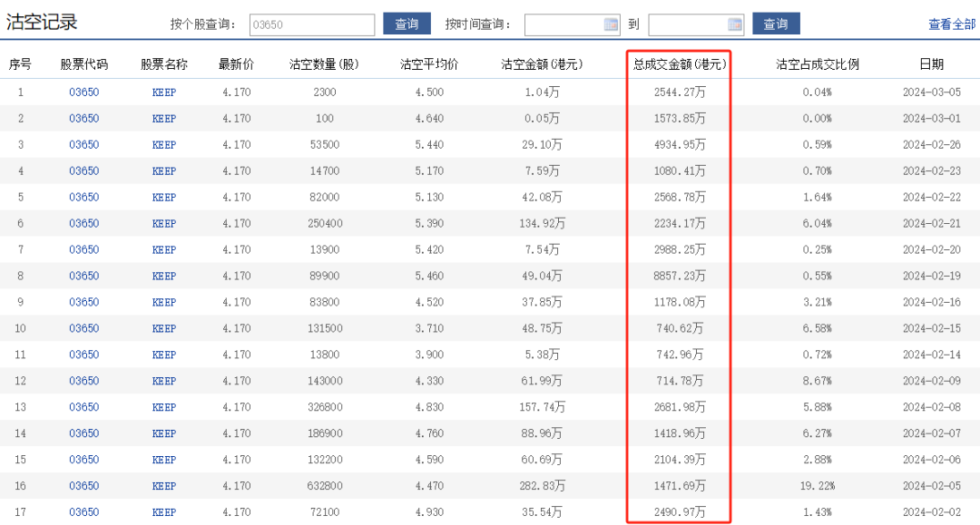980x525 pixels.
Task: Select the short ratio 19.22% cell
Action: (818, 485)
